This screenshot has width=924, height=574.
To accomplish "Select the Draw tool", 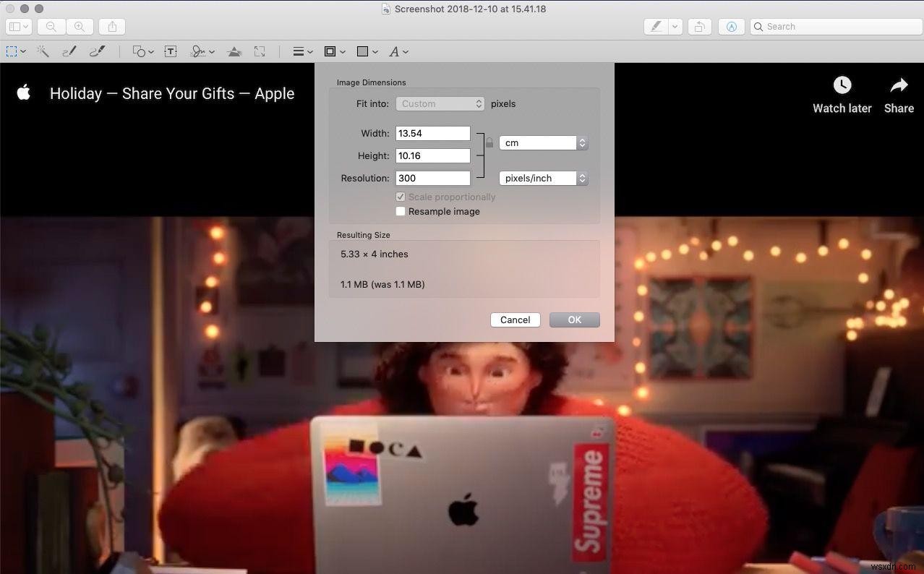I will click(x=96, y=51).
